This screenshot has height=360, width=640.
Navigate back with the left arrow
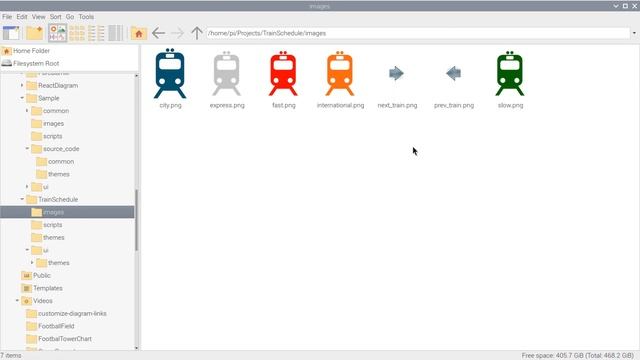pos(158,33)
